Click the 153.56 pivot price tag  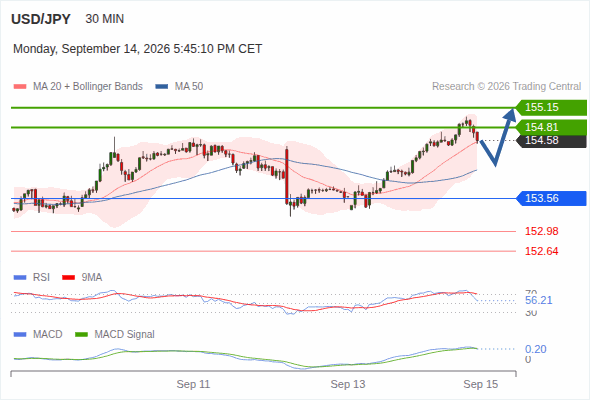(x=551, y=198)
